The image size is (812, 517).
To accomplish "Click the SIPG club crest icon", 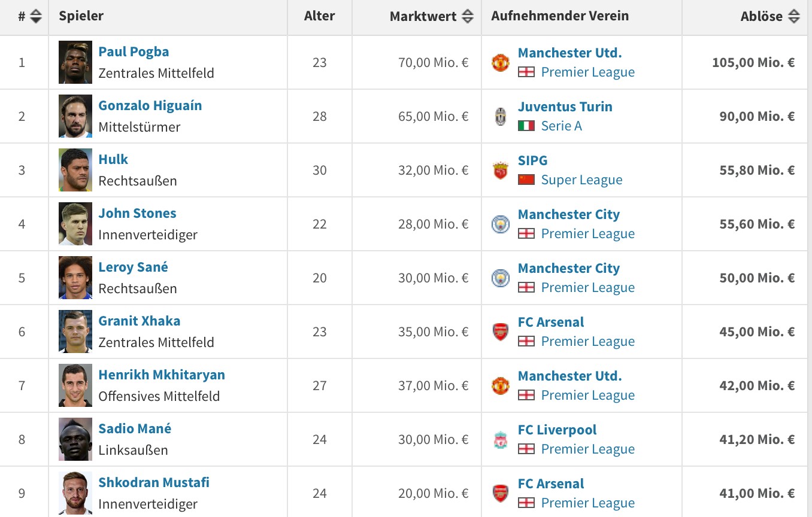I will point(500,171).
